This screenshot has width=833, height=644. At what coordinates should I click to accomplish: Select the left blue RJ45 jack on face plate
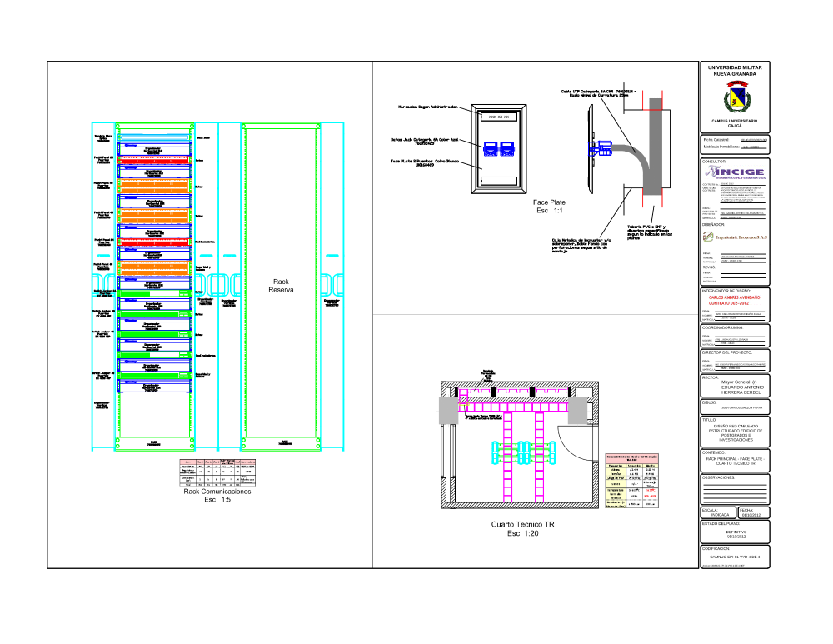[x=490, y=149]
